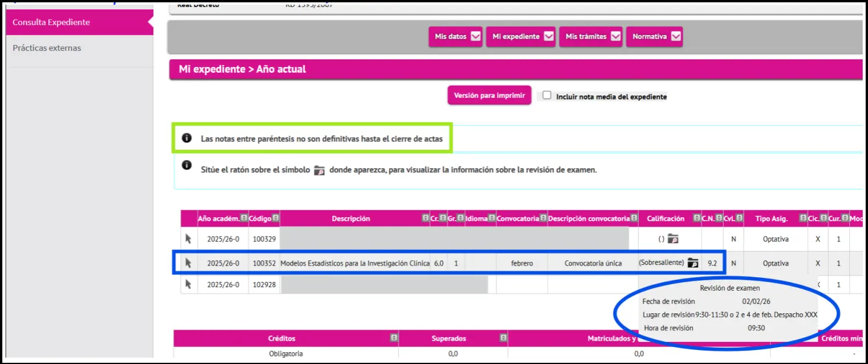Viewport: 868px width, 364px height.
Task: Sort table by Código column icon
Action: click(275, 218)
